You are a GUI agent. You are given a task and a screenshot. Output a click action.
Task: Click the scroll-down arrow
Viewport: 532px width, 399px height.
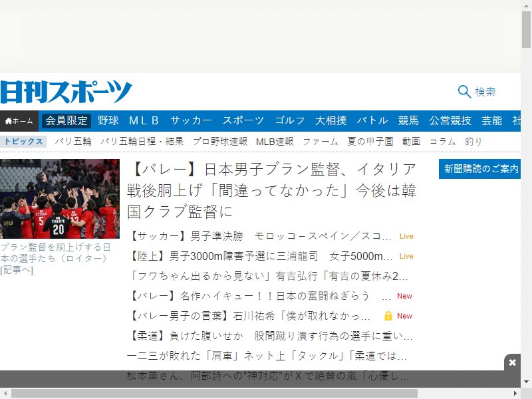(526, 382)
